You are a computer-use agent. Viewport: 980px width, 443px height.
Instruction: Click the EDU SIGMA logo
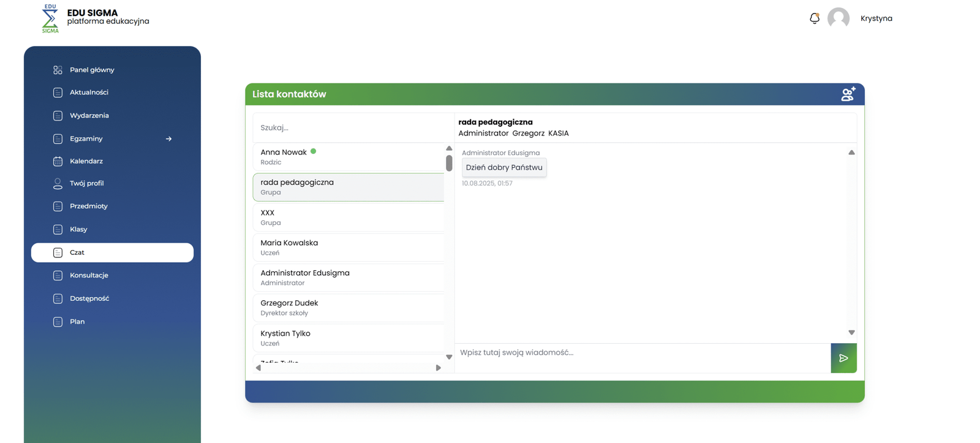(x=50, y=18)
